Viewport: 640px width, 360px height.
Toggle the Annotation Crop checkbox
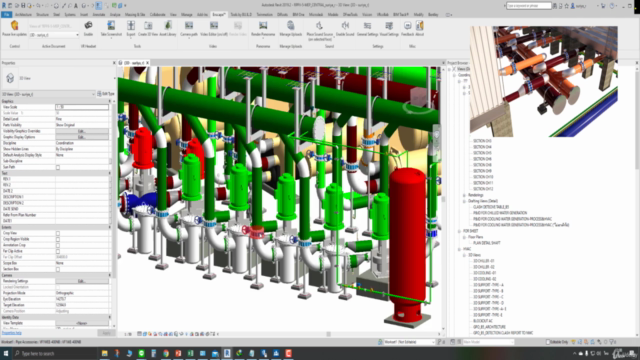point(58,245)
